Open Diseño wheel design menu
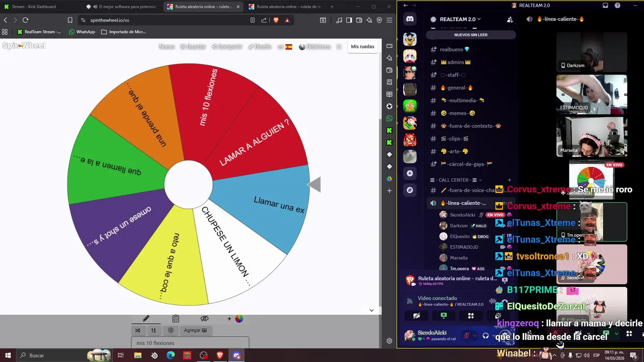644x362 pixels. coord(260,47)
